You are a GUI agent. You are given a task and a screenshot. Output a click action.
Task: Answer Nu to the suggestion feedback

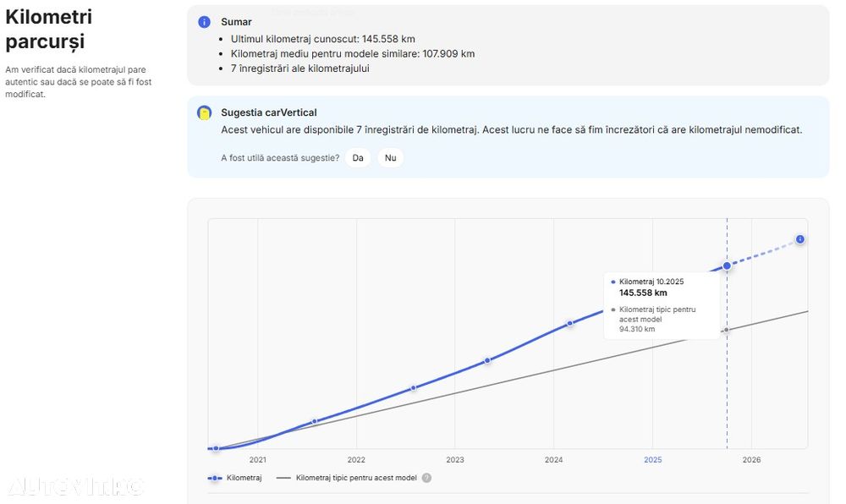(391, 158)
